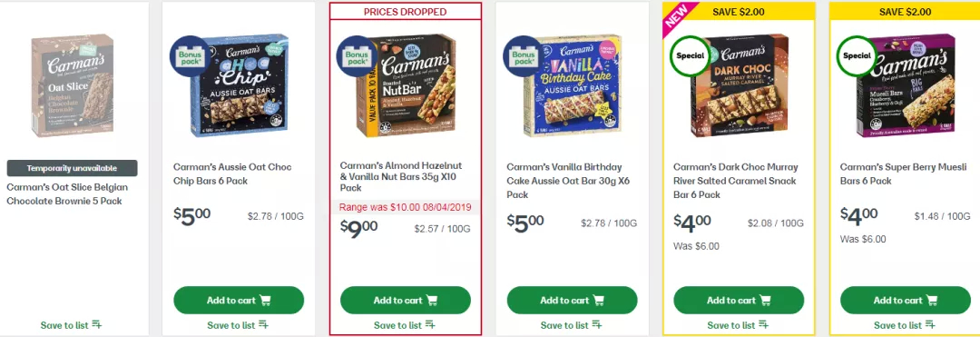Add Super Berry Muesli Bars to cart
Viewport: 980px width, 337px height.
point(906,300)
